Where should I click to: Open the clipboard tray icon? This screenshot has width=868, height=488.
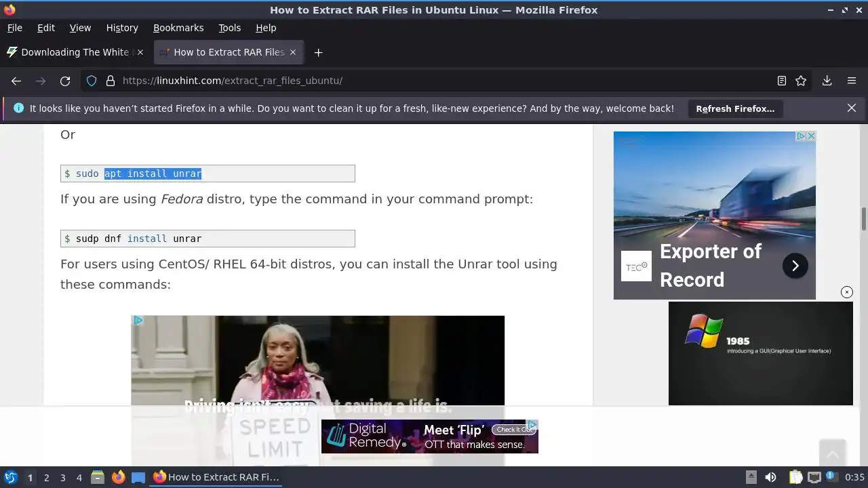point(795,477)
